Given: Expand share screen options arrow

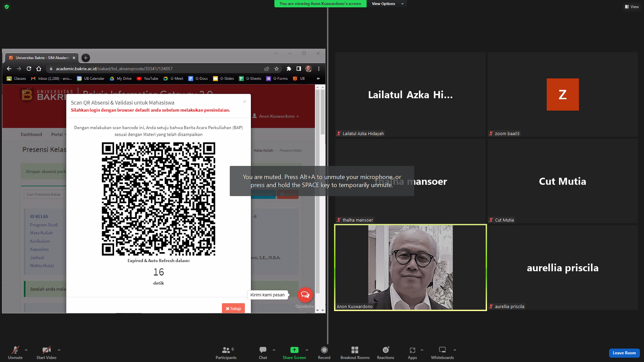Looking at the screenshot, I should point(307,350).
